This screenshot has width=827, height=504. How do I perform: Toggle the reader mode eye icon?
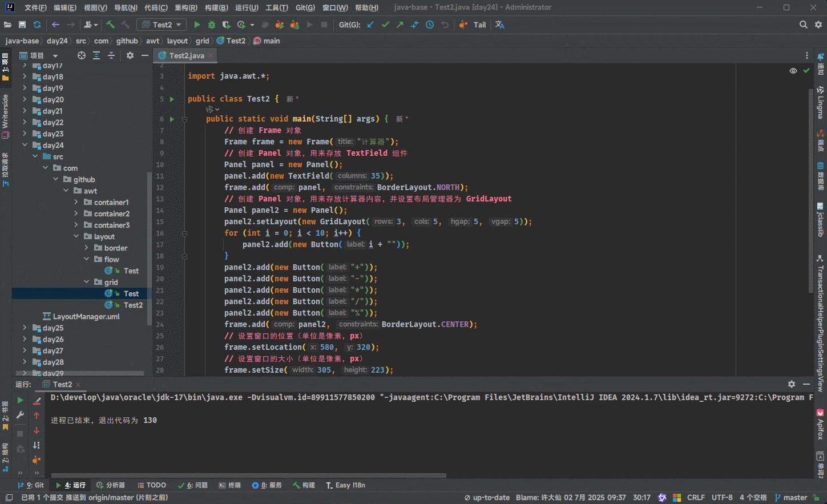(793, 71)
